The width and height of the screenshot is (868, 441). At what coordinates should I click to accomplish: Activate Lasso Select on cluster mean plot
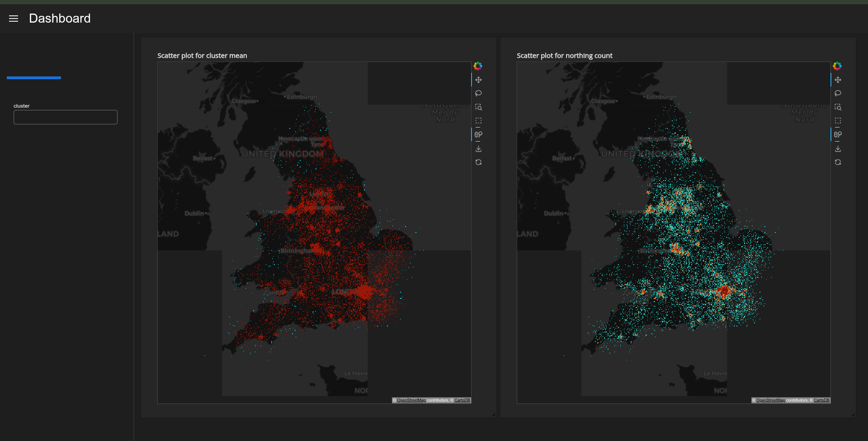[478, 94]
